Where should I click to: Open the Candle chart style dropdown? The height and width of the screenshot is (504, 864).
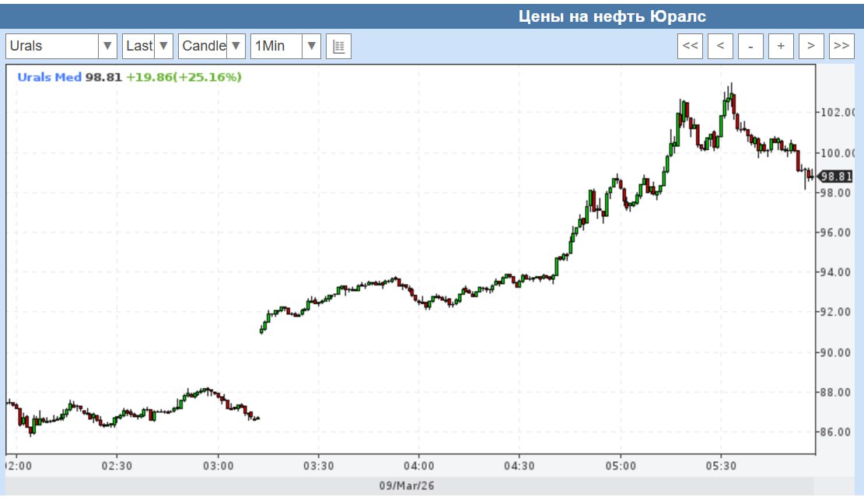coord(234,46)
